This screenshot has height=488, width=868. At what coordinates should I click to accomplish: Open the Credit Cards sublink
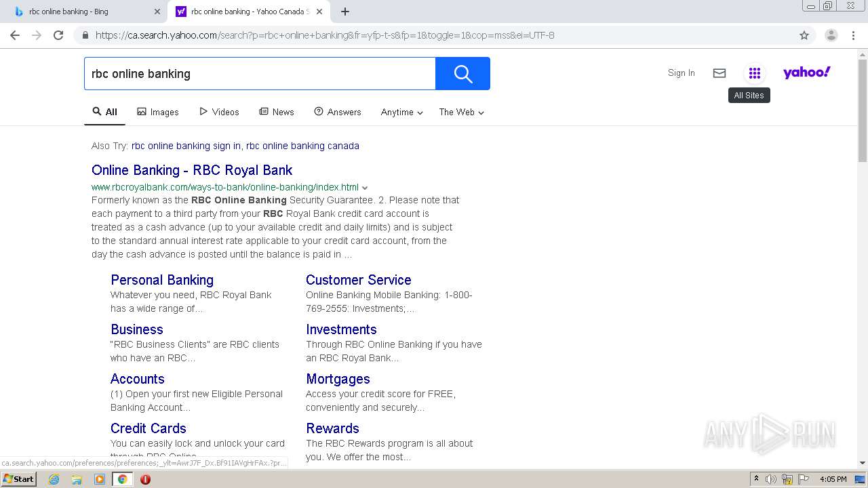[149, 428]
